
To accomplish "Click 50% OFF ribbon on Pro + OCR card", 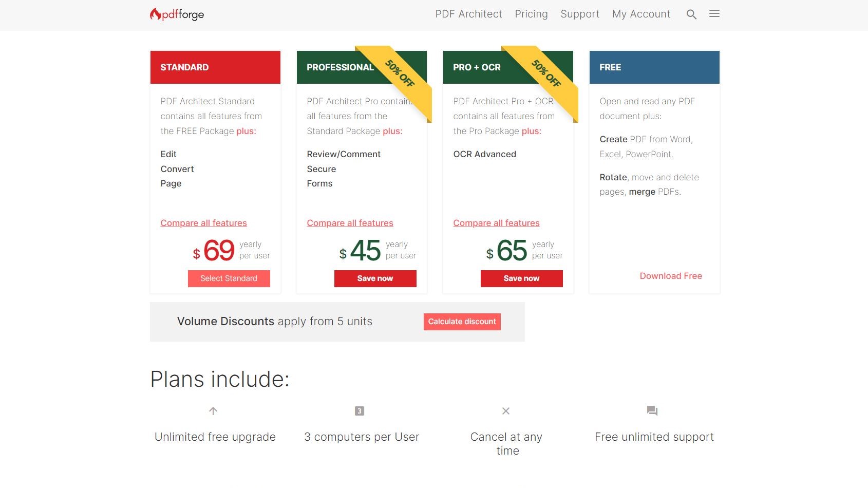I will coord(546,73).
